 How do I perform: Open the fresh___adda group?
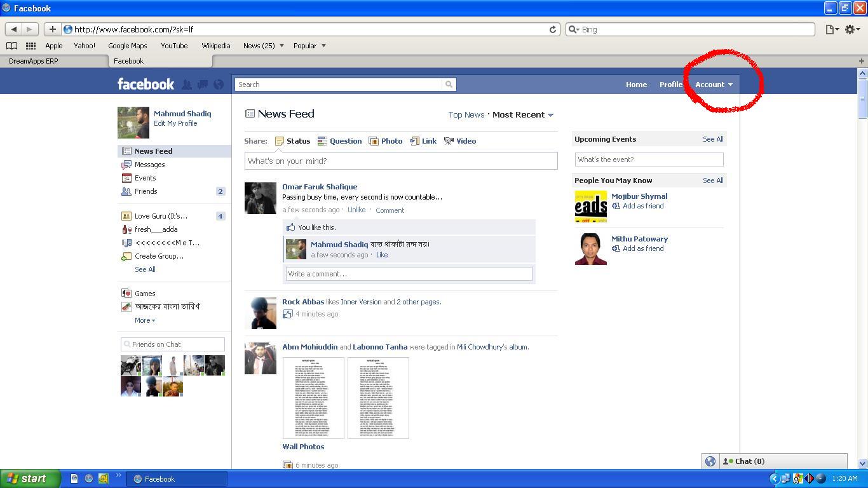coord(156,229)
